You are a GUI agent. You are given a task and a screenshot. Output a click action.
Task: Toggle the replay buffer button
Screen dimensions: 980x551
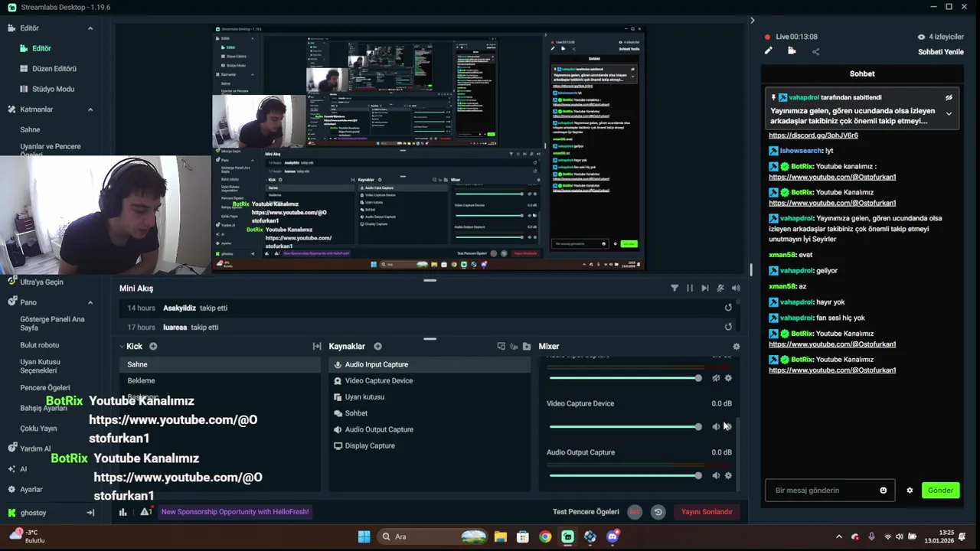click(658, 512)
